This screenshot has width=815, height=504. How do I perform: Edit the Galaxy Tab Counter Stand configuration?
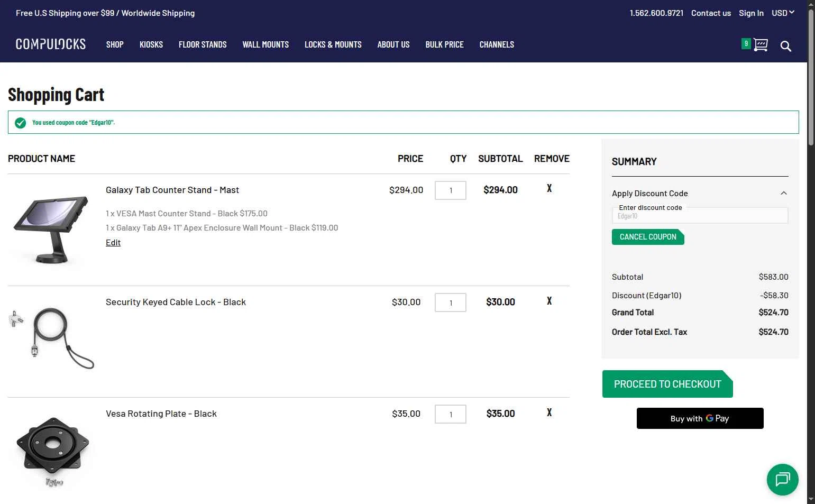pos(113,242)
